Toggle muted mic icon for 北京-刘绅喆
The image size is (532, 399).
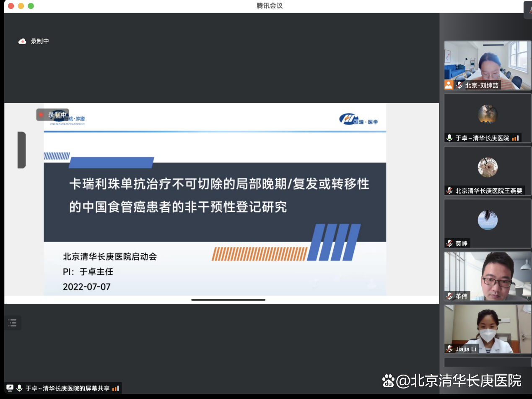click(x=460, y=85)
